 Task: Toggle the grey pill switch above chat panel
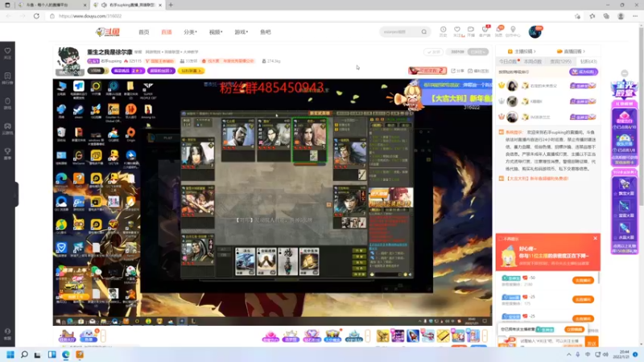click(478, 51)
